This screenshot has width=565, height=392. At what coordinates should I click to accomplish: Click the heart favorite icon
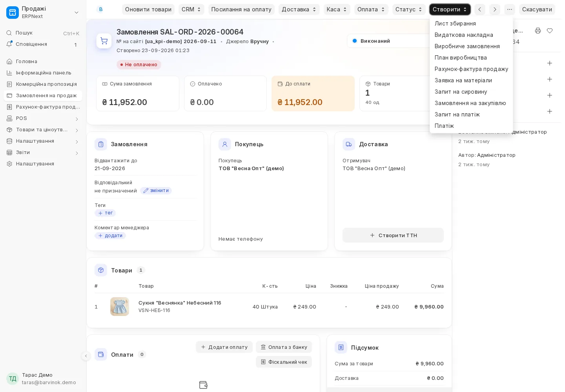pos(550,31)
